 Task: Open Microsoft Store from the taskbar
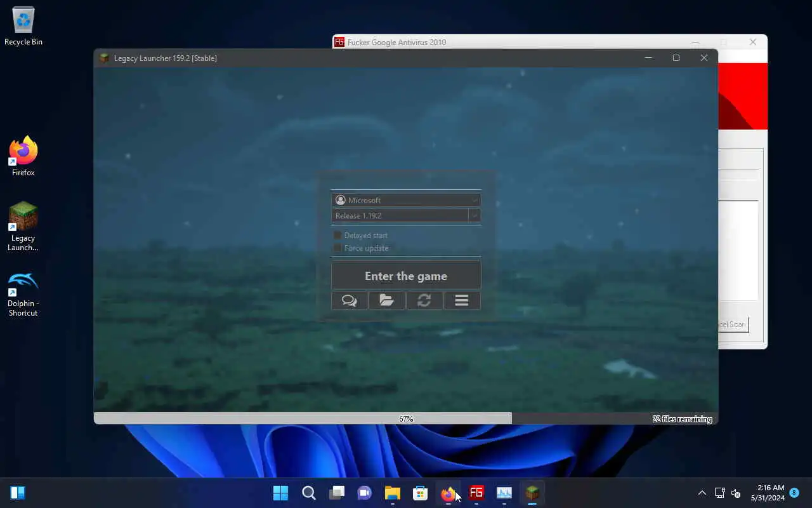[421, 493]
